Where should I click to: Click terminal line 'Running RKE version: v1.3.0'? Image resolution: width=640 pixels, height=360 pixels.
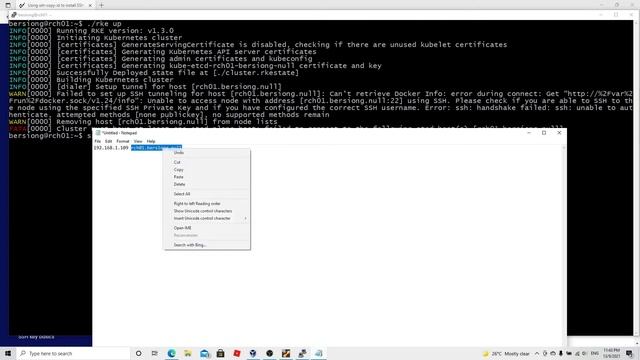(115, 31)
